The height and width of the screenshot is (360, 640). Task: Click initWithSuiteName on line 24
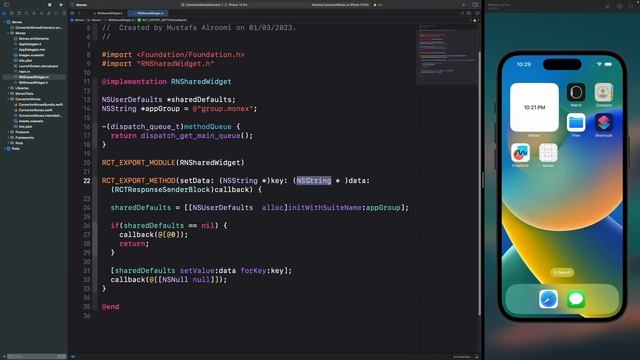pyautogui.click(x=325, y=207)
